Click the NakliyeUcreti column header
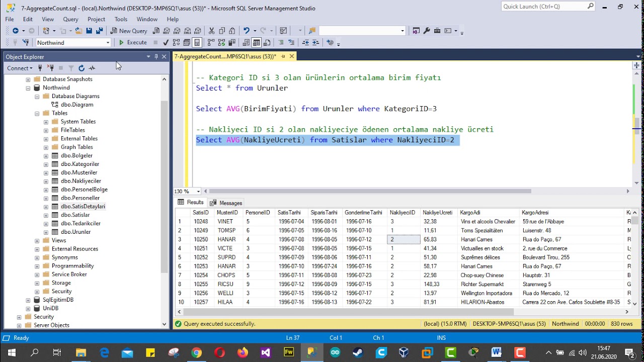644x362 pixels. click(x=437, y=213)
